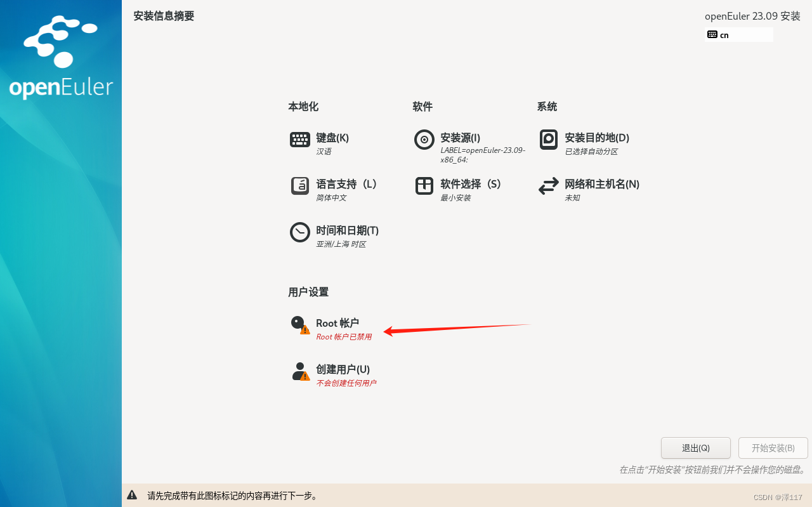Viewport: 812px width, 507px height.
Task: Open 时间和日期 time and date settings
Action: [346, 231]
